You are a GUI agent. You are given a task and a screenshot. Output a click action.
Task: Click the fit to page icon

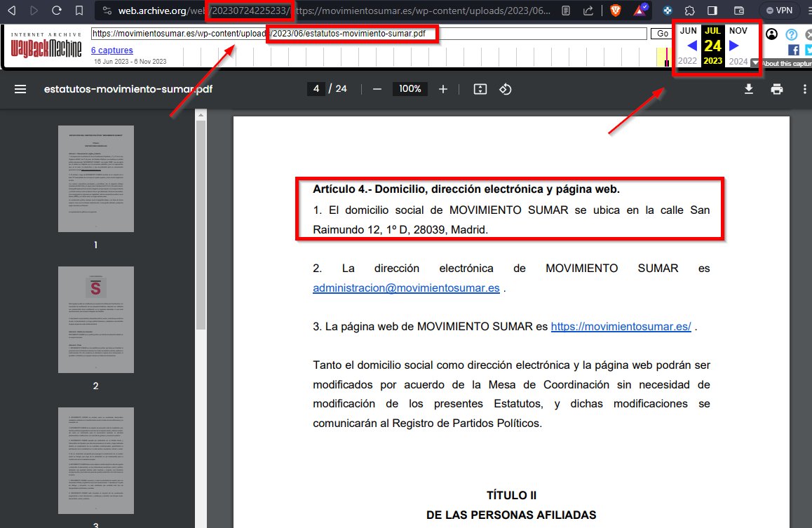[x=480, y=89]
